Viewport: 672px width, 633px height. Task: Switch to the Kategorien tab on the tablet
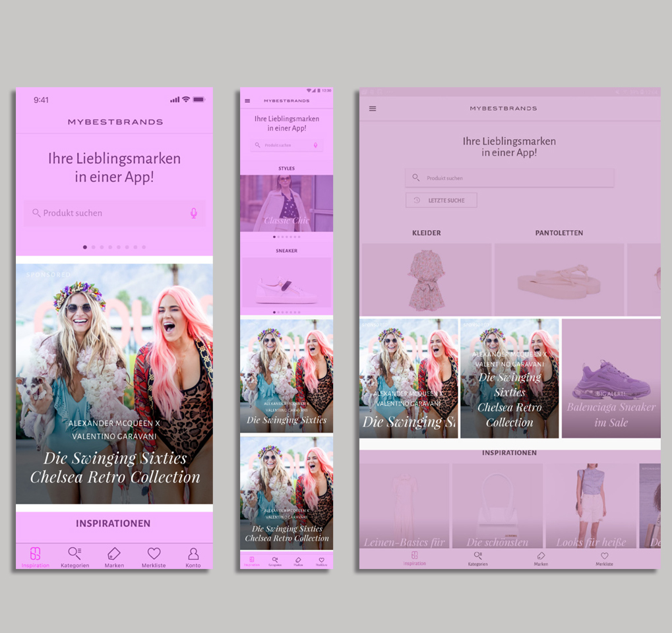(477, 558)
